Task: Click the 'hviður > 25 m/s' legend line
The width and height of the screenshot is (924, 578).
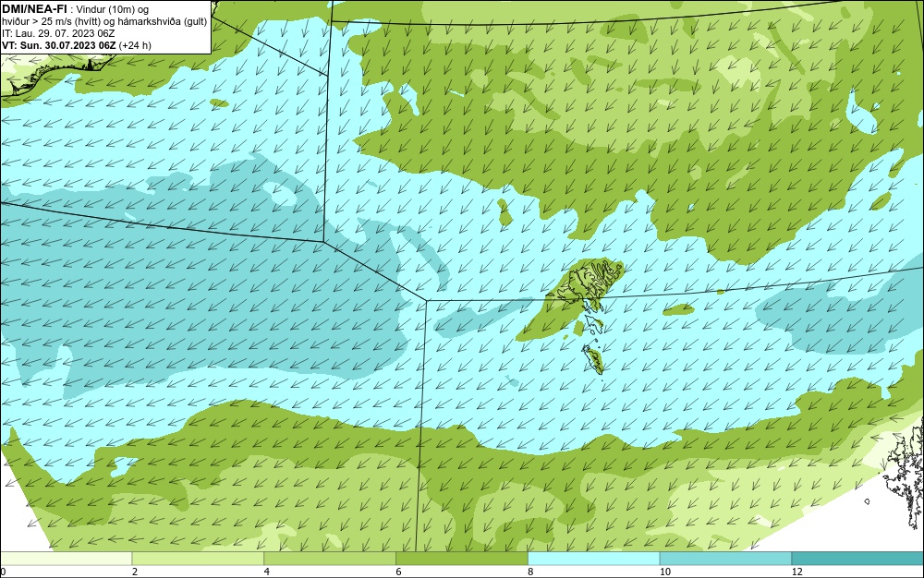Action: click(104, 22)
